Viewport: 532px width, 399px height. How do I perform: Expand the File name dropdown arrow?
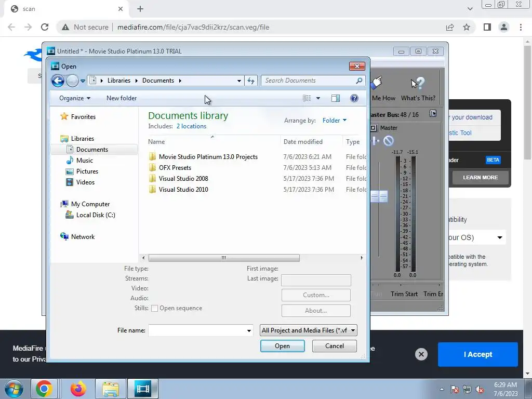point(249,330)
